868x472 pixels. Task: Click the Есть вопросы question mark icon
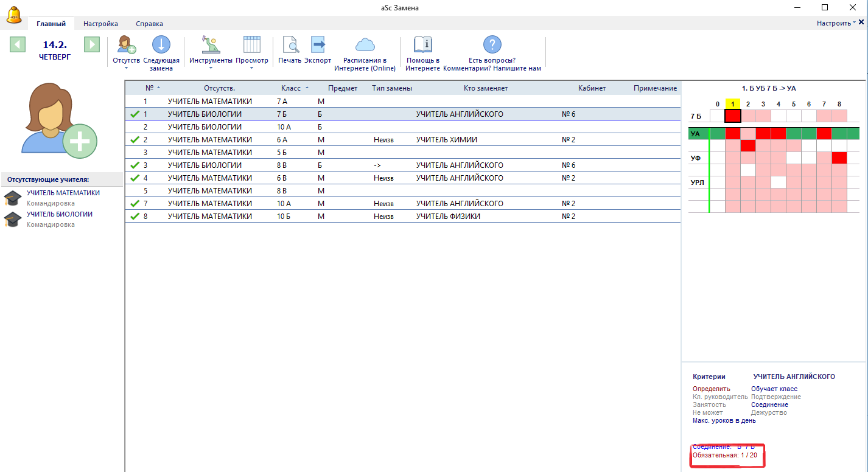[x=492, y=45]
